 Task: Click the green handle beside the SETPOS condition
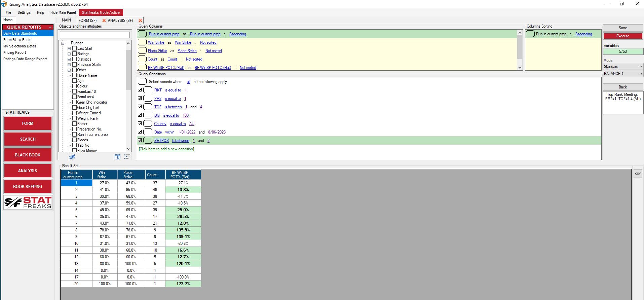pyautogui.click(x=148, y=141)
